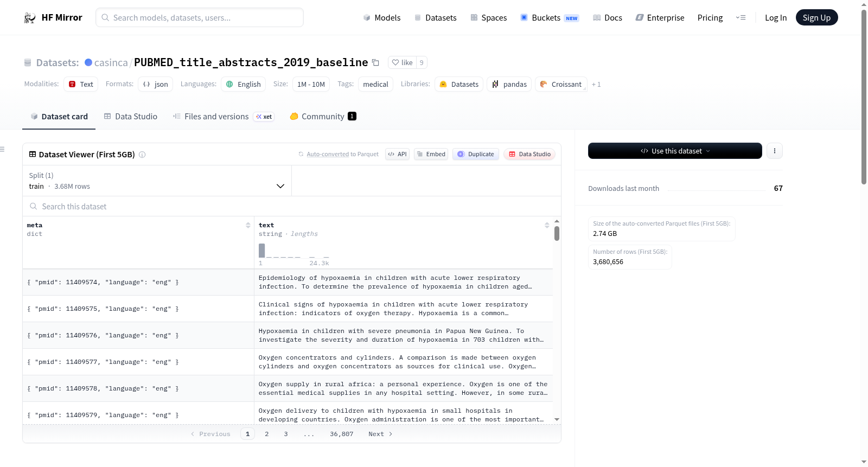This screenshot has width=868, height=467.
Task: Open Docs in top navigation
Action: point(607,18)
